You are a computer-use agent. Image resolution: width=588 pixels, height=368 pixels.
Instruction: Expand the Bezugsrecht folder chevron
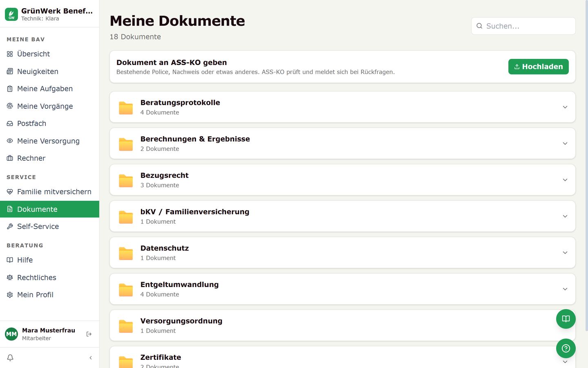coord(565,180)
